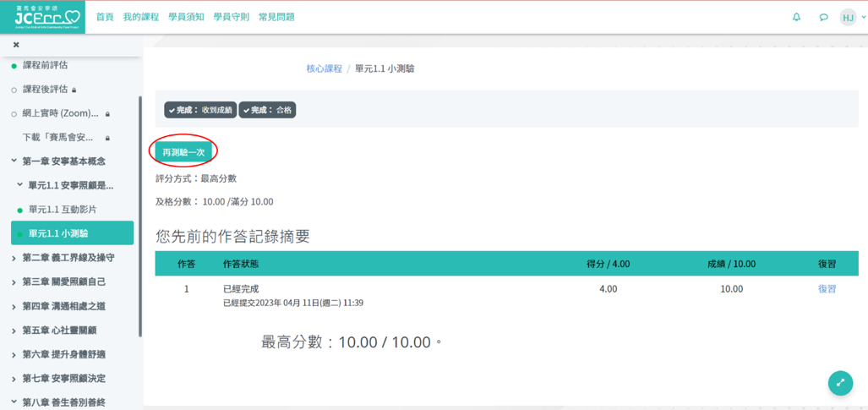Open the messages speech bubble icon
The image size is (868, 410).
click(x=823, y=17)
